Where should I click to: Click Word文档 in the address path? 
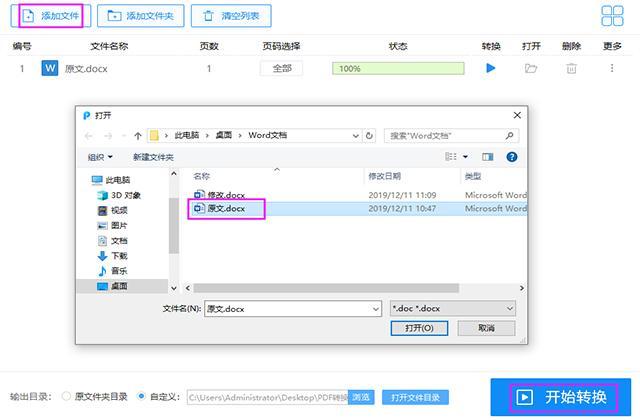point(267,135)
